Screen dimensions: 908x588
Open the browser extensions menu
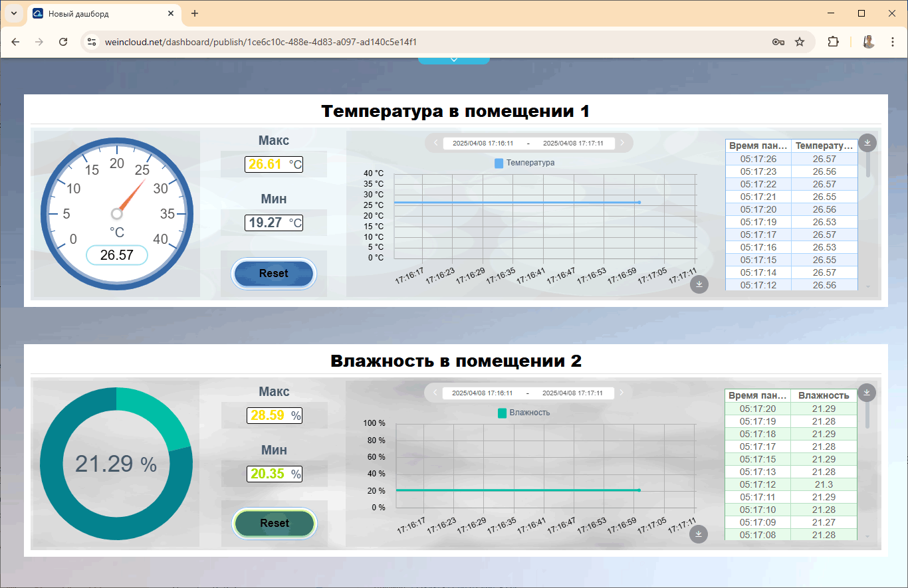tap(833, 42)
